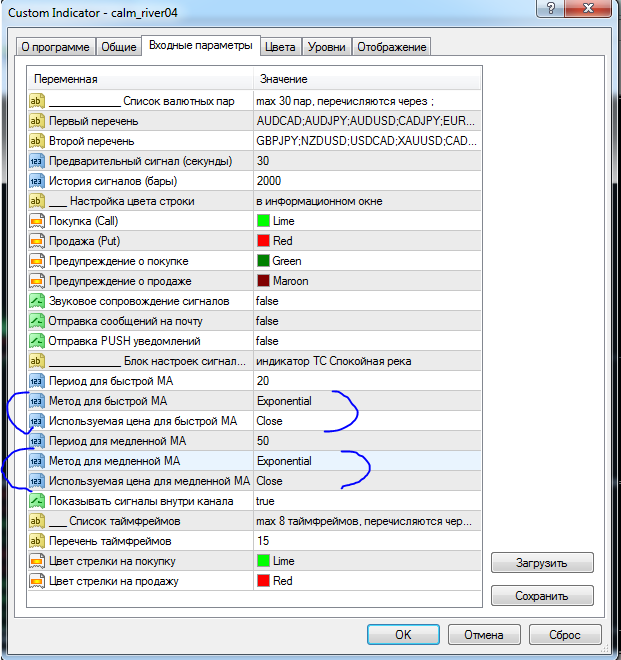The width and height of the screenshot is (621, 660).
Task: Click the string icon beside Список валютных пар
Action: tap(37, 101)
